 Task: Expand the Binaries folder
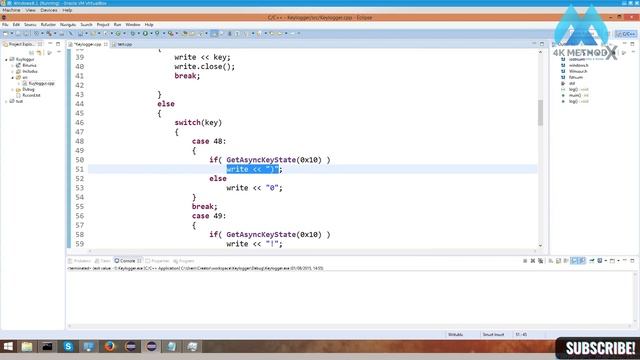click(x=13, y=65)
